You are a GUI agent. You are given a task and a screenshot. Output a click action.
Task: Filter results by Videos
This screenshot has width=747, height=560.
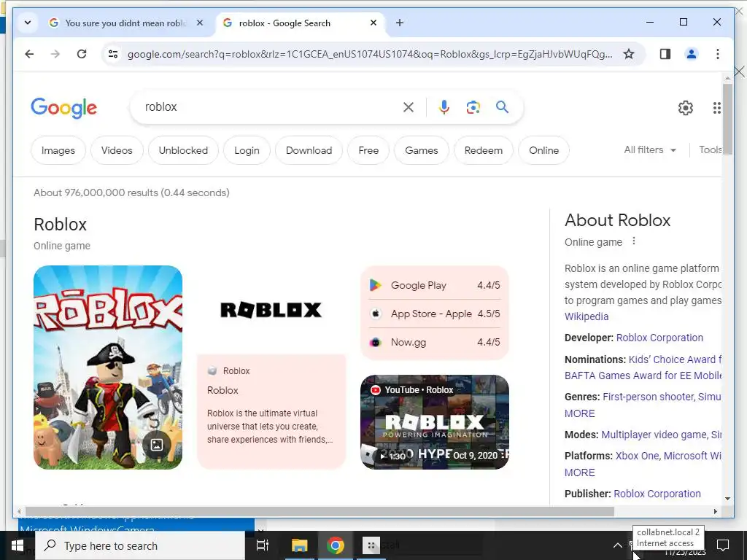117,150
